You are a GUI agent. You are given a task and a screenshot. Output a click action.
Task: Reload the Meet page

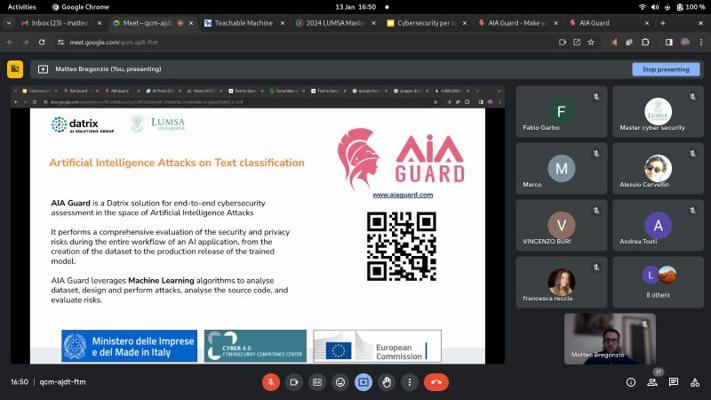pyautogui.click(x=42, y=42)
